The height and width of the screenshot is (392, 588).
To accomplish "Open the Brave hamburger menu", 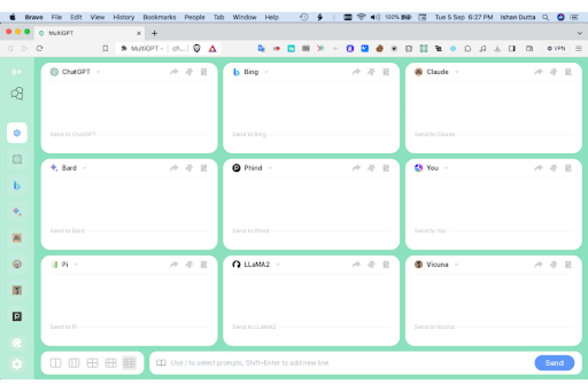I will (x=579, y=49).
